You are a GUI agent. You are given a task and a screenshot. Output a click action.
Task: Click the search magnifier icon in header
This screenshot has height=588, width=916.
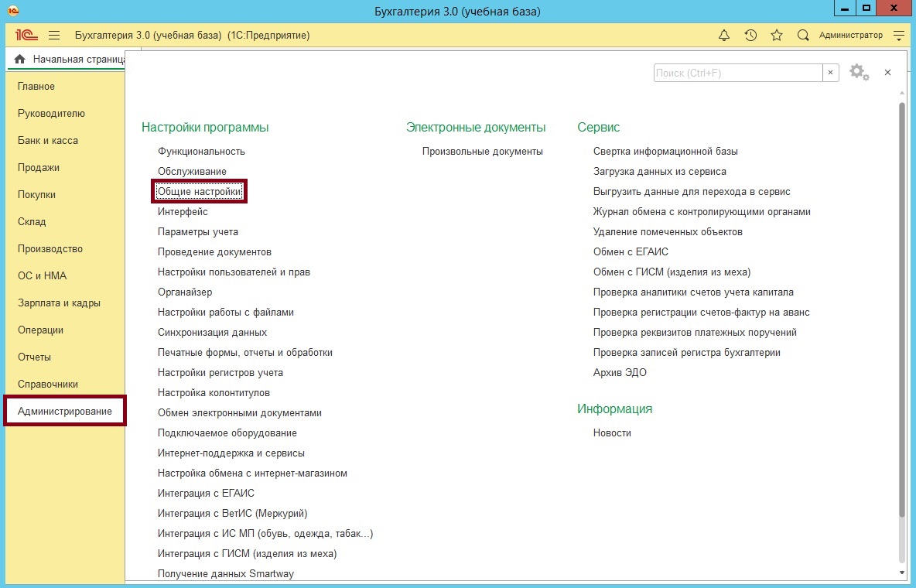click(x=803, y=36)
